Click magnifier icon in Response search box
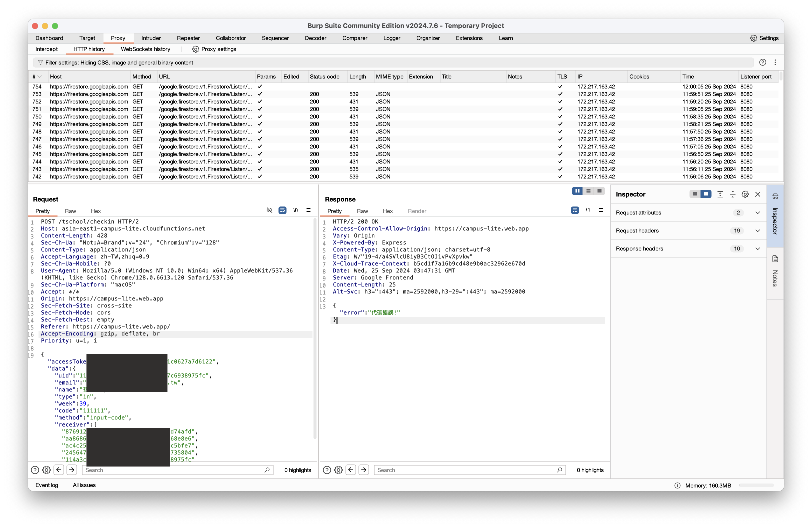 pos(559,470)
